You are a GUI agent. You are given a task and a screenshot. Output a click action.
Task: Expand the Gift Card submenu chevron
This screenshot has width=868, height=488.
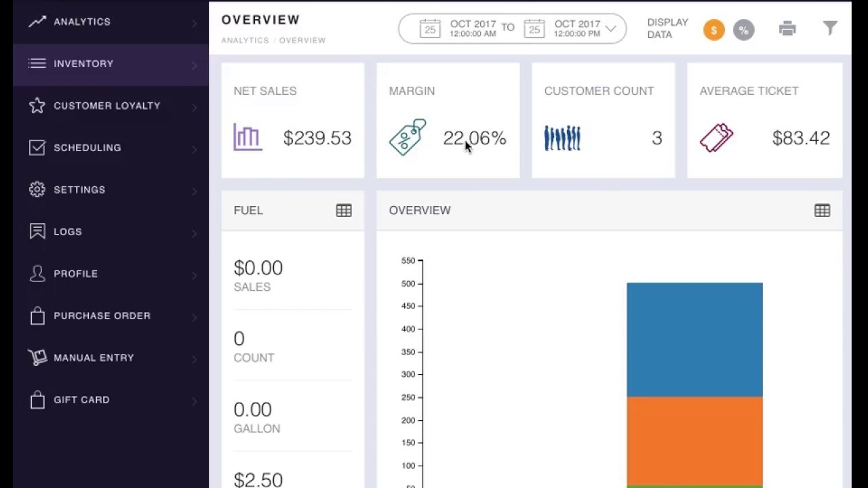(194, 402)
